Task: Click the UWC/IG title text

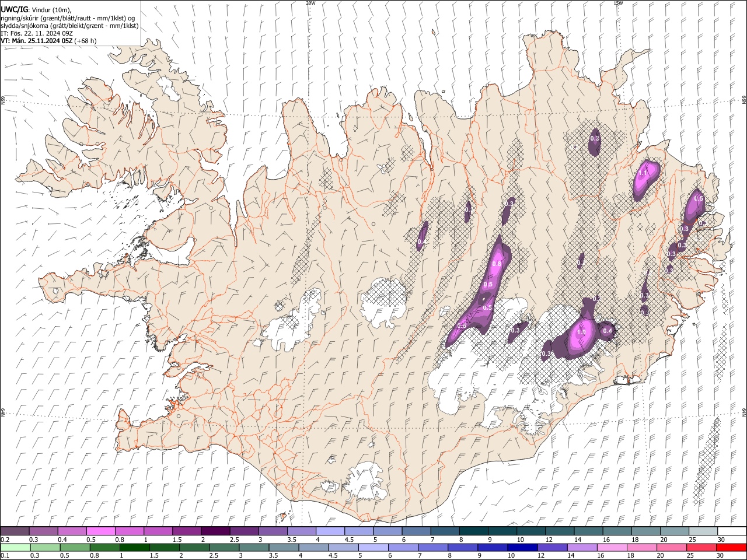Action: pyautogui.click(x=14, y=9)
